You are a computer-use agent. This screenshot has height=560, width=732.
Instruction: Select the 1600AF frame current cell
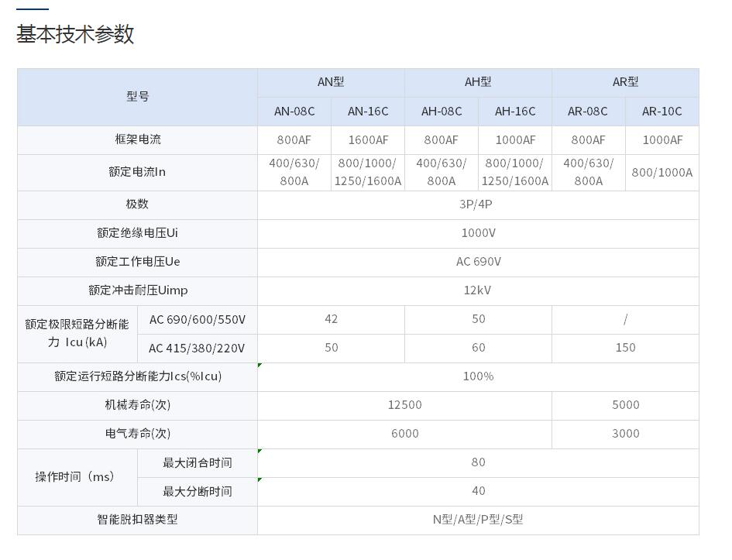coord(368,140)
